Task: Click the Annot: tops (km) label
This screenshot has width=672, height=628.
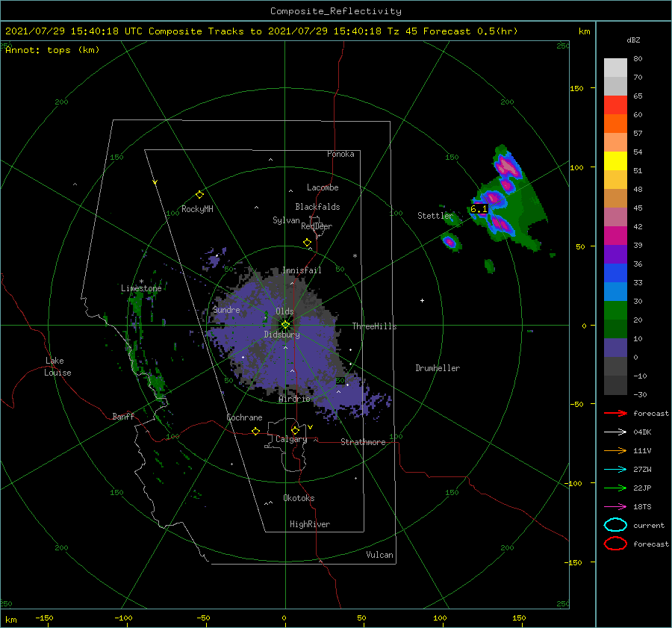Action: (x=52, y=50)
